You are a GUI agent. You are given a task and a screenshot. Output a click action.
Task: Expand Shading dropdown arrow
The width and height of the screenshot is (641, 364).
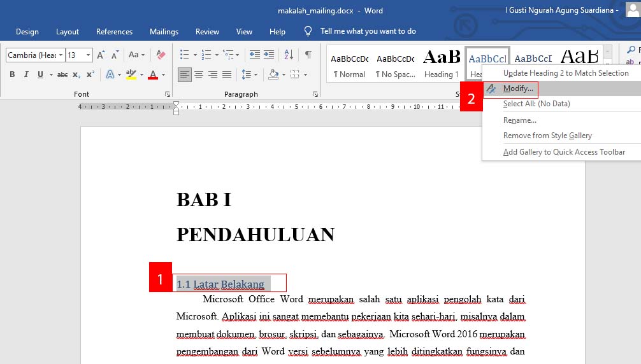[x=284, y=74]
